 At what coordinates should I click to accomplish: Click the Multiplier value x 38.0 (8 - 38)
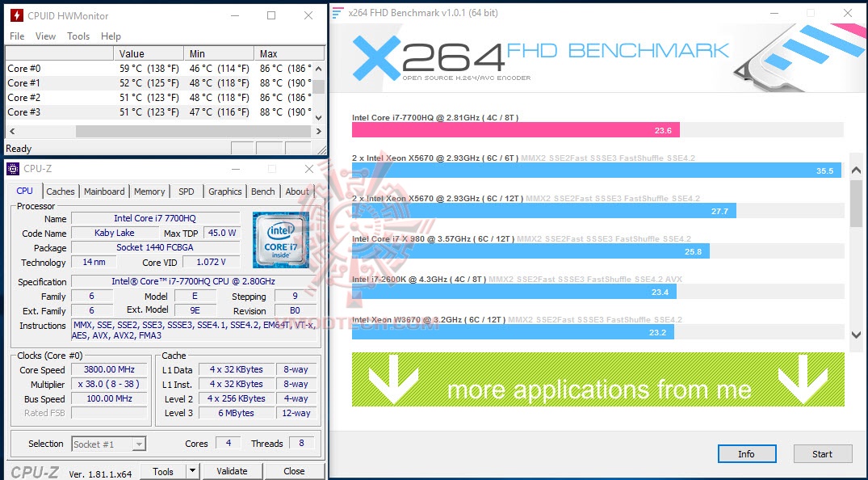[109, 384]
